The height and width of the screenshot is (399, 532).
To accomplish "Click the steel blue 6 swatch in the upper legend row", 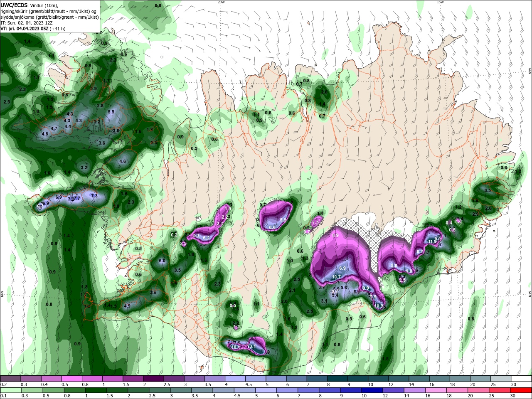I will pyautogui.click(x=296, y=379).
